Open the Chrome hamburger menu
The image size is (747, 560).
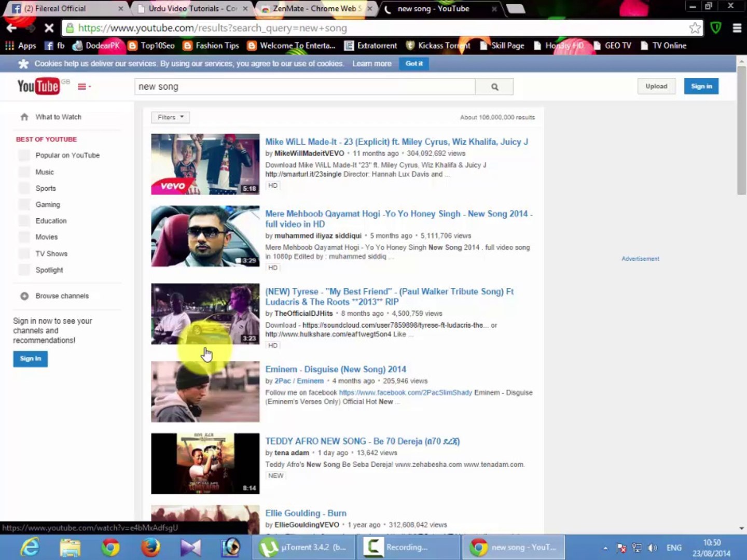tap(737, 28)
